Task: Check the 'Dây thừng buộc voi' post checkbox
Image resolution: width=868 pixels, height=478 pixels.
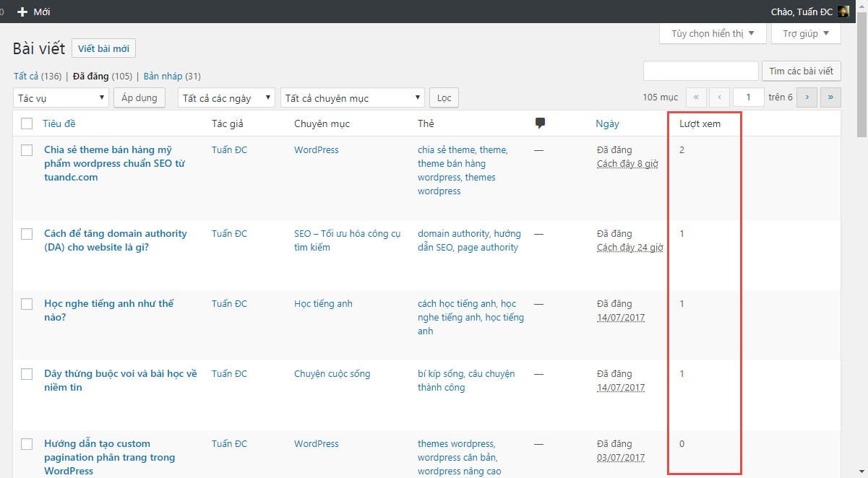Action: pyautogui.click(x=27, y=374)
